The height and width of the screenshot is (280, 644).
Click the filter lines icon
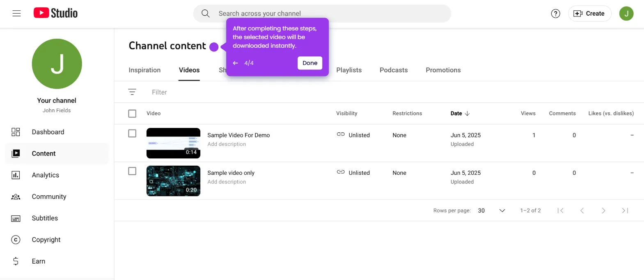pos(132,92)
